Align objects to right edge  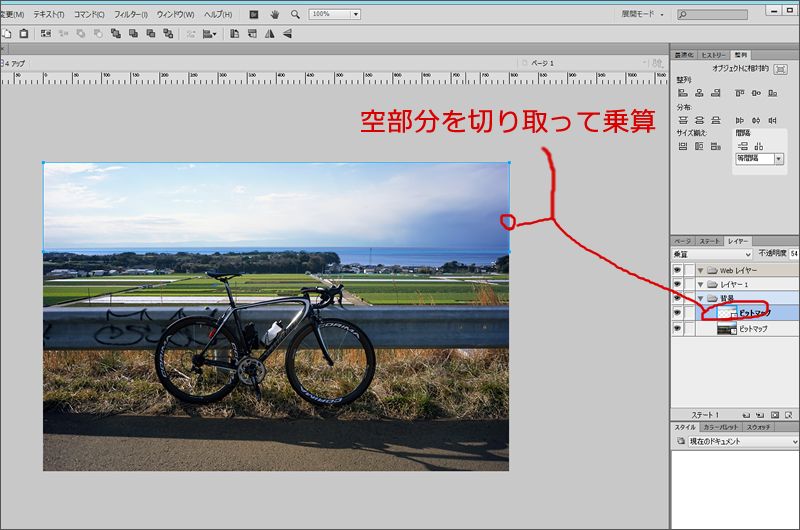pos(716,93)
